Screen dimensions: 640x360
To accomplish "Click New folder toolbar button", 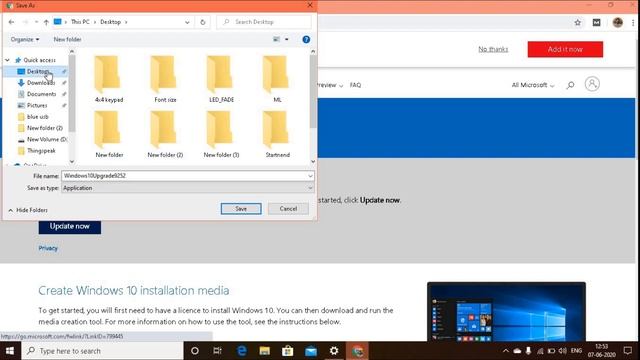I will pos(67,40).
